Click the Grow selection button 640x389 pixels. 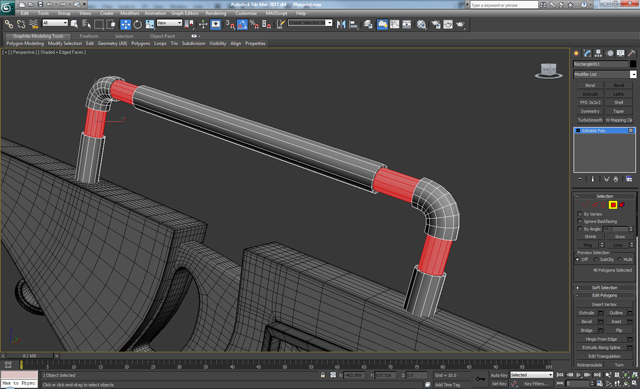point(620,237)
